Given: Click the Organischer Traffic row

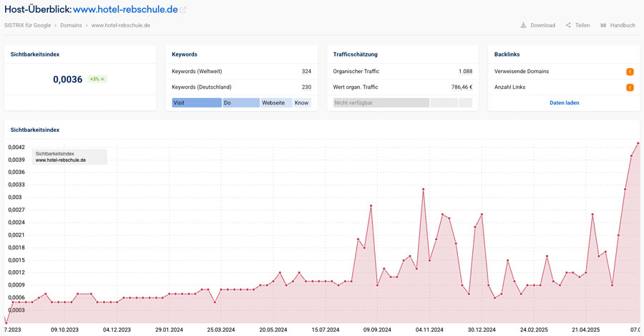Looking at the screenshot, I should click(402, 72).
